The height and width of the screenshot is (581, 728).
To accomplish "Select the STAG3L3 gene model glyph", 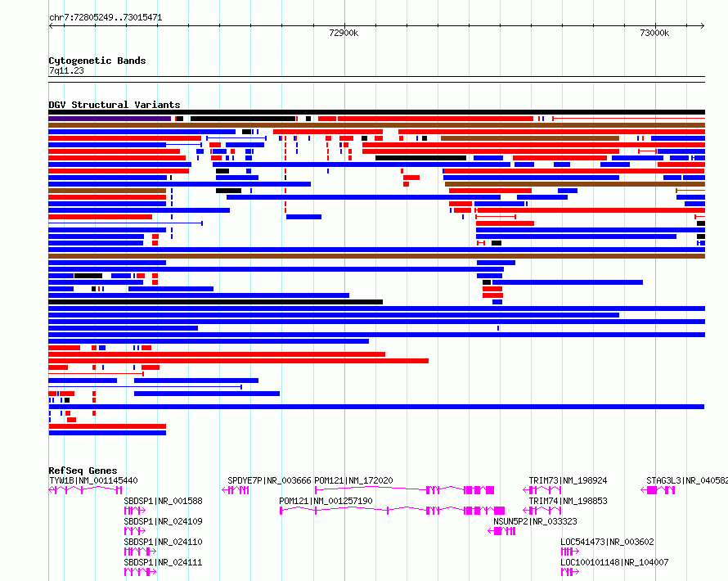I will point(658,490).
